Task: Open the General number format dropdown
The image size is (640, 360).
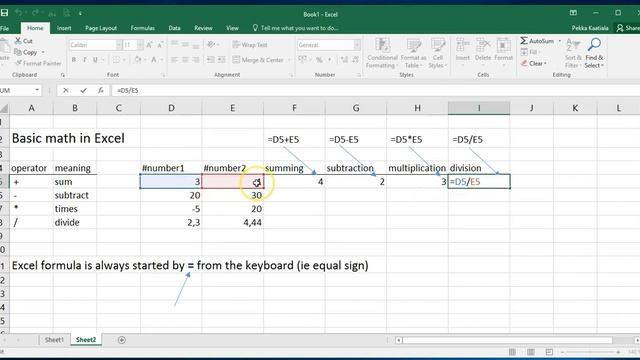Action: coord(357,45)
